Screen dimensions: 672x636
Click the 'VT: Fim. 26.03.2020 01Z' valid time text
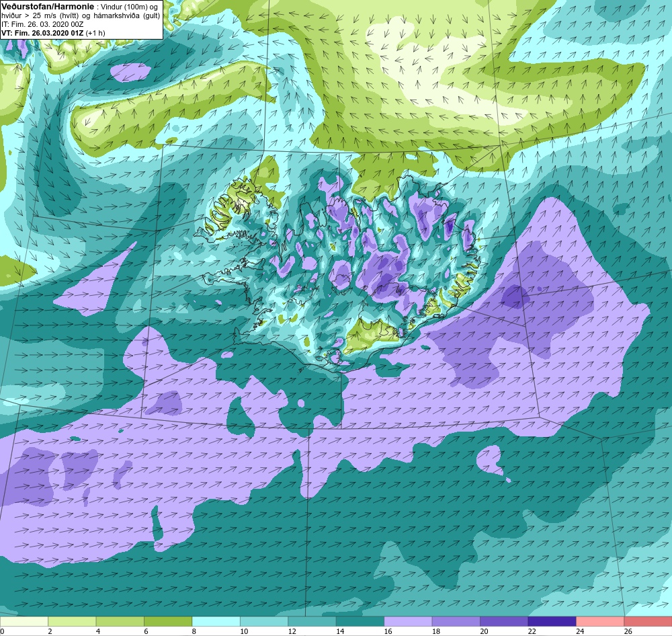(43, 33)
